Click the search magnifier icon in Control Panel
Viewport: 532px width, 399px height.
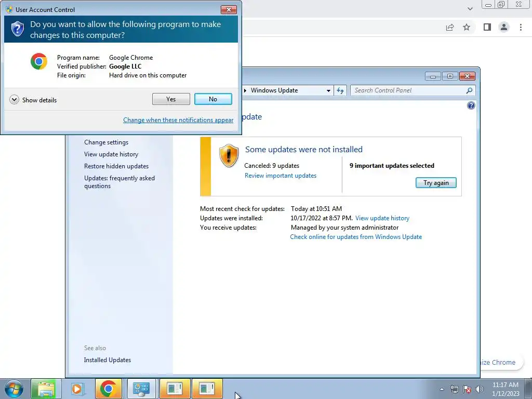point(469,90)
